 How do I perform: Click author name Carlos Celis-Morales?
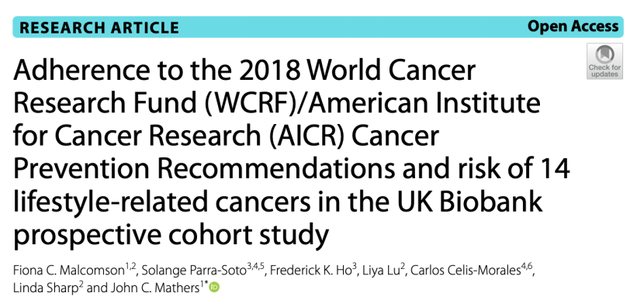[x=466, y=271]
